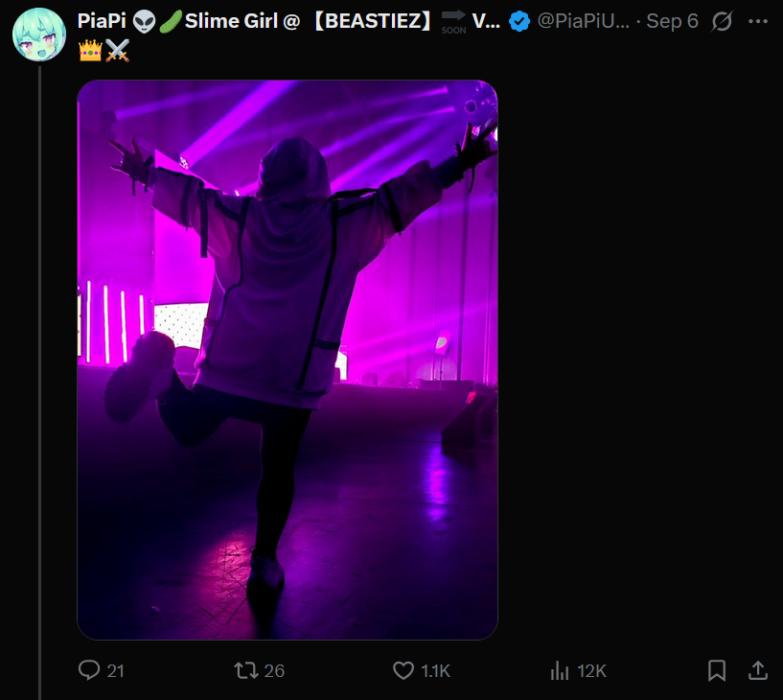Click the reply speech bubble icon
Viewport: 783px width, 700px height.
[x=89, y=670]
